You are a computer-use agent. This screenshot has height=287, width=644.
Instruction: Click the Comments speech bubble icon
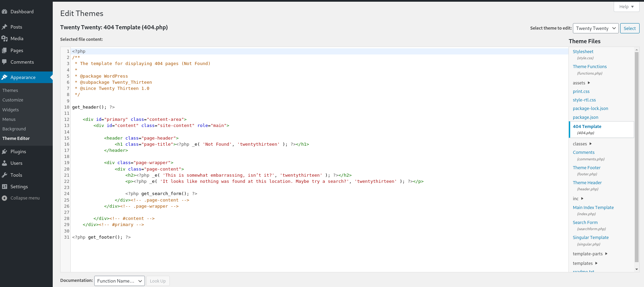(x=4, y=62)
